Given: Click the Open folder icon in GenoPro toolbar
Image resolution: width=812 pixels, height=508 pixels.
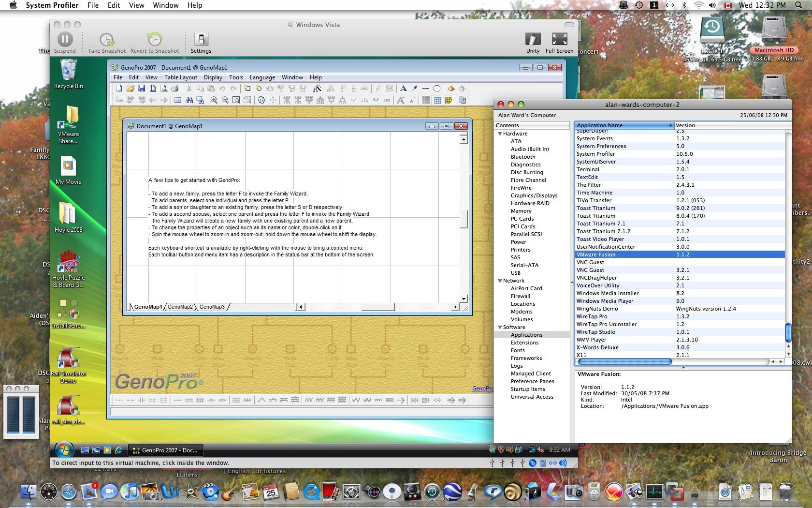Looking at the screenshot, I should (x=130, y=89).
